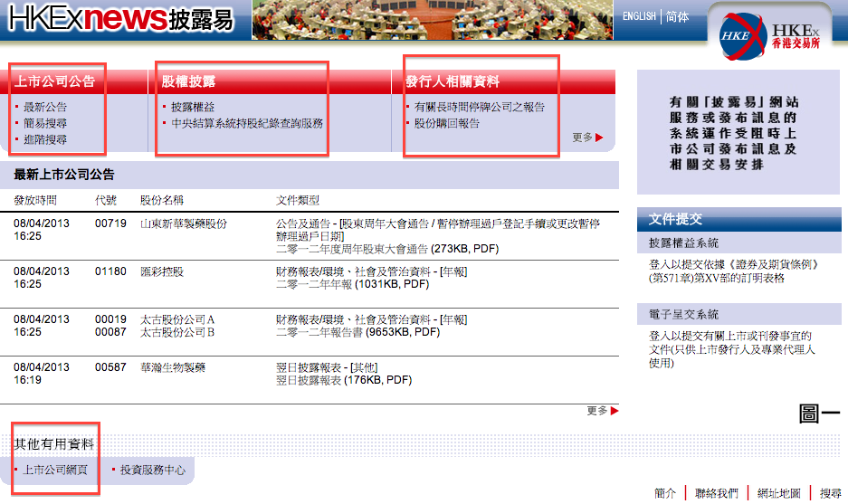Select stock name 太古股份公司A

tap(177, 319)
